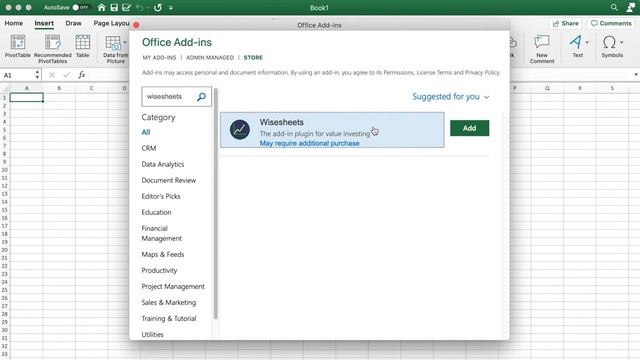This screenshot has width=640, height=360.
Task: Select the Training & Tutorial category
Action: pos(169,318)
